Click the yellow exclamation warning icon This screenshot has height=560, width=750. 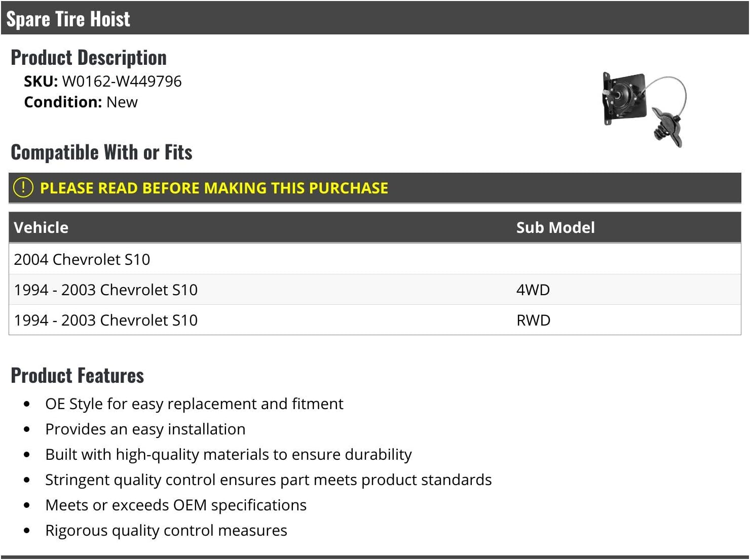[23, 187]
